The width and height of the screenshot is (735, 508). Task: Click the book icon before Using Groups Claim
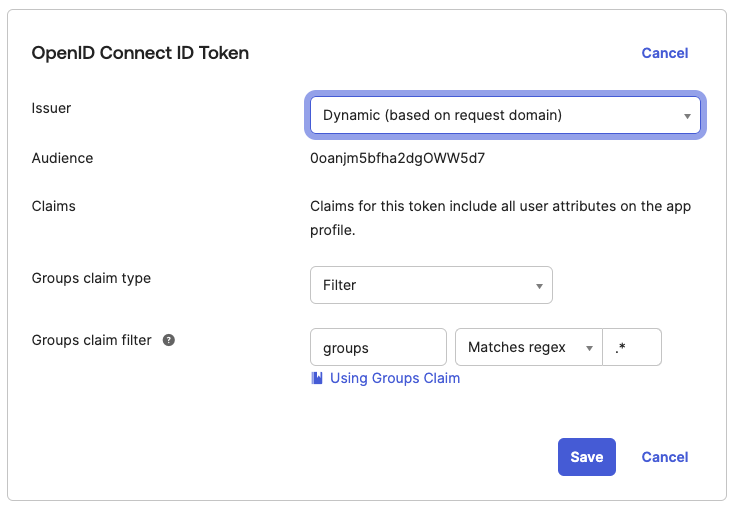pyautogui.click(x=317, y=378)
